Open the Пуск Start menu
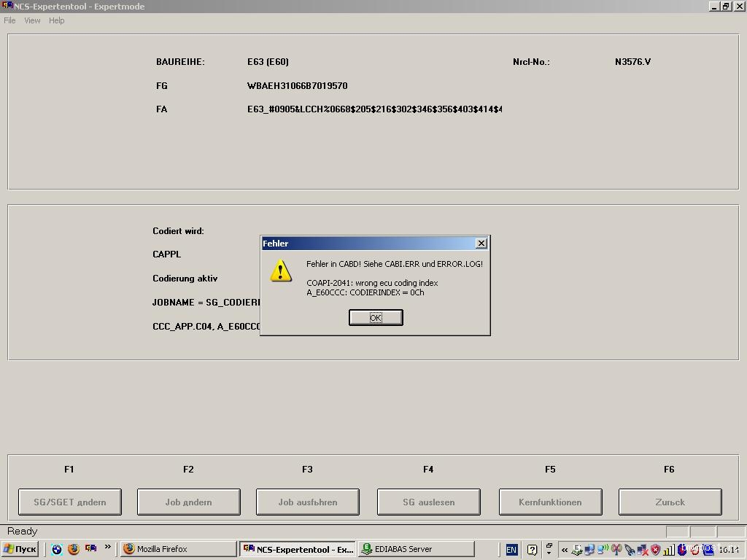The width and height of the screenshot is (747, 560). pos(20,549)
